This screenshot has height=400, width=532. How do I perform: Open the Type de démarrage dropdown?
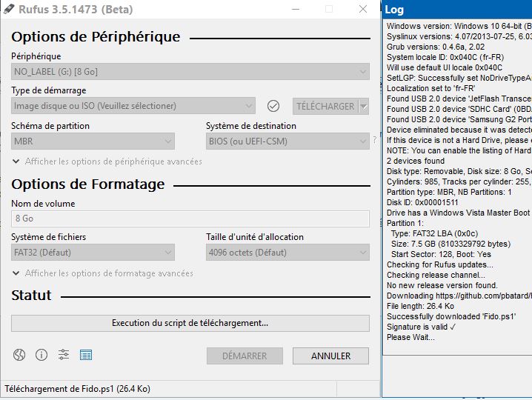pyautogui.click(x=133, y=106)
